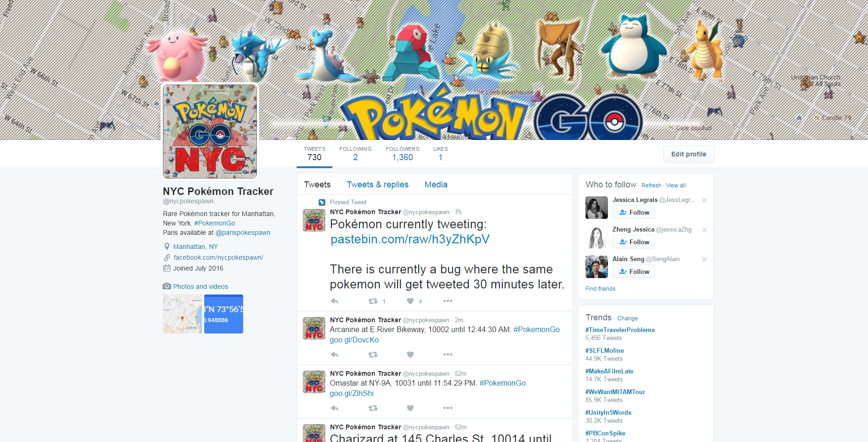Follow Alain Seng
868x442 pixels.
pos(634,271)
